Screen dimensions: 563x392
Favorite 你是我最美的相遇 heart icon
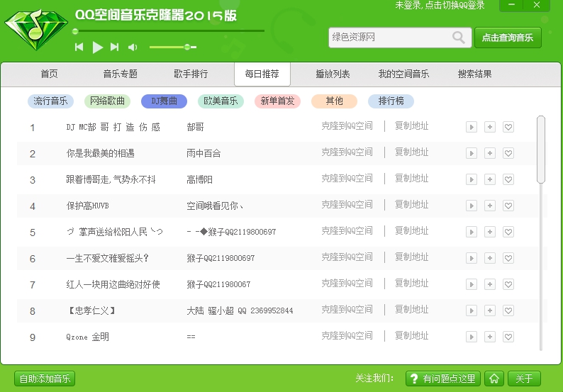(508, 153)
